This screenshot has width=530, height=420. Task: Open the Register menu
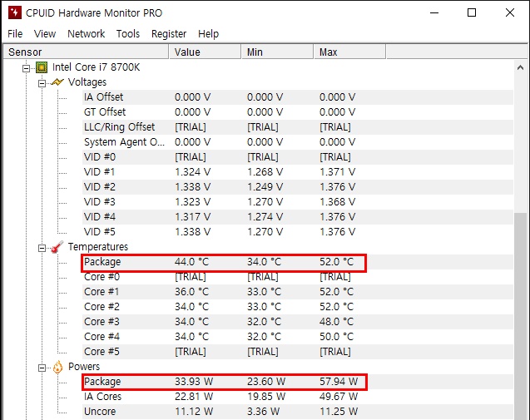(x=169, y=34)
